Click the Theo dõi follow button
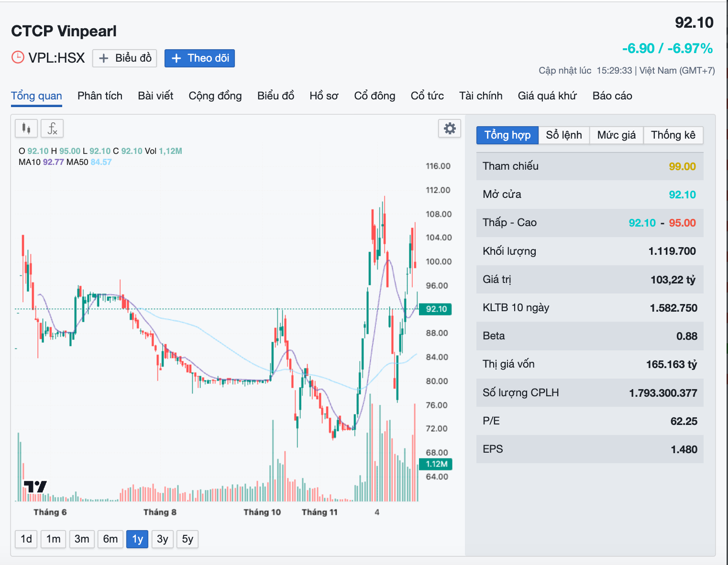The width and height of the screenshot is (728, 565). point(199,58)
